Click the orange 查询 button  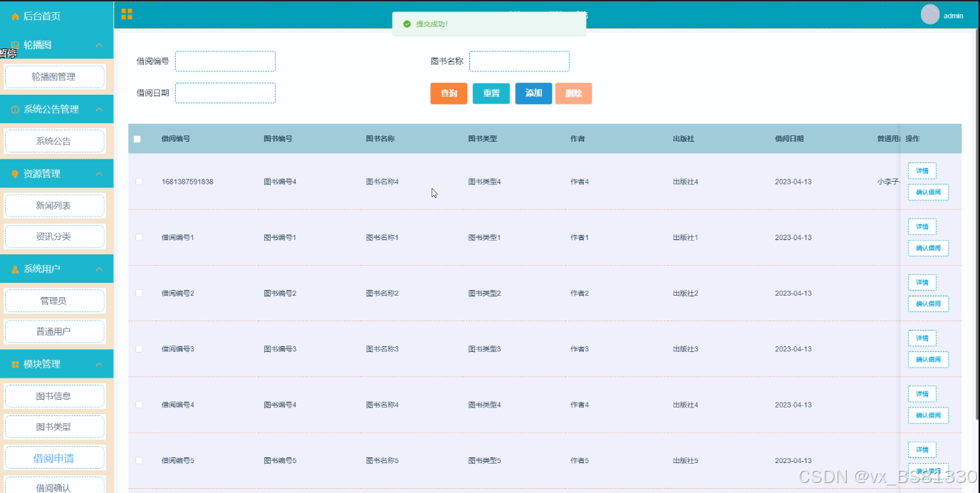449,93
